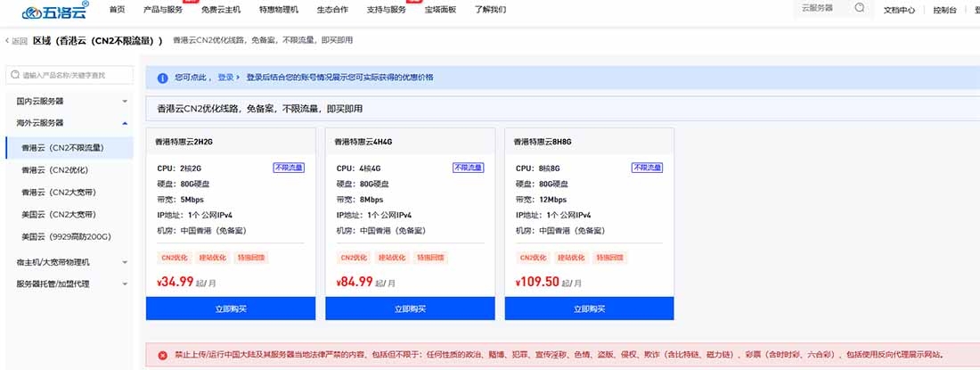Image resolution: width=980 pixels, height=370 pixels.
Task: Open the 产品与服务 menu
Action: coord(163,10)
